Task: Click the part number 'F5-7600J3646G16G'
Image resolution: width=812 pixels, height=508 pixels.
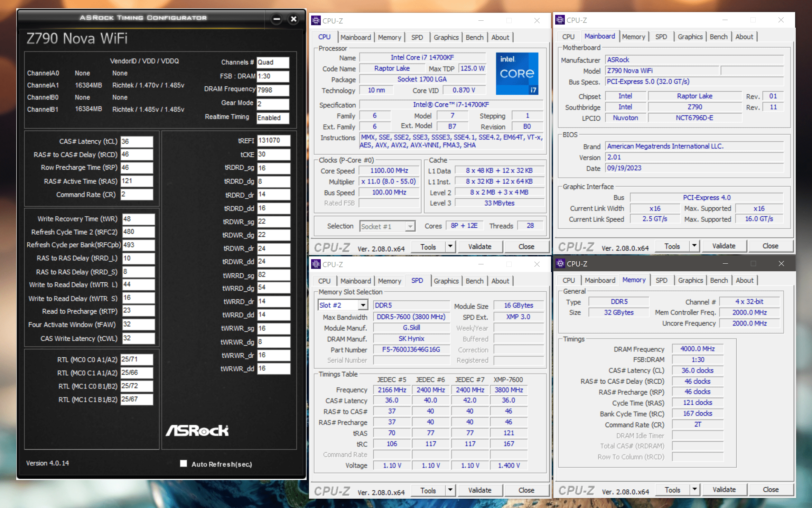Action: (x=411, y=349)
